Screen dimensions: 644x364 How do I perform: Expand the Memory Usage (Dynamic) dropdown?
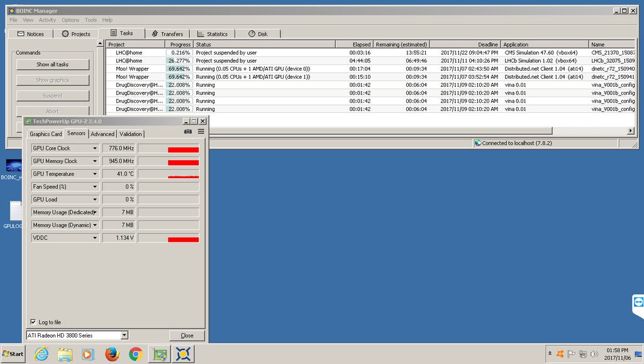[x=95, y=225]
